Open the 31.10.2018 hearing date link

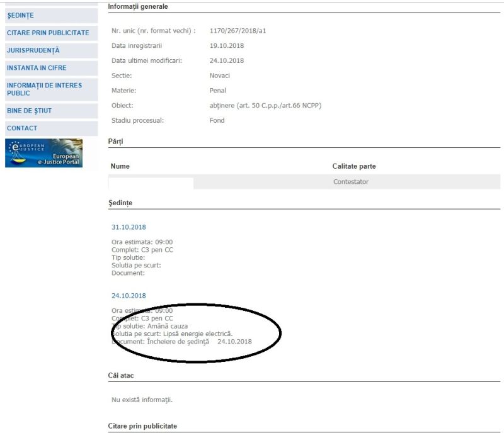click(x=129, y=227)
